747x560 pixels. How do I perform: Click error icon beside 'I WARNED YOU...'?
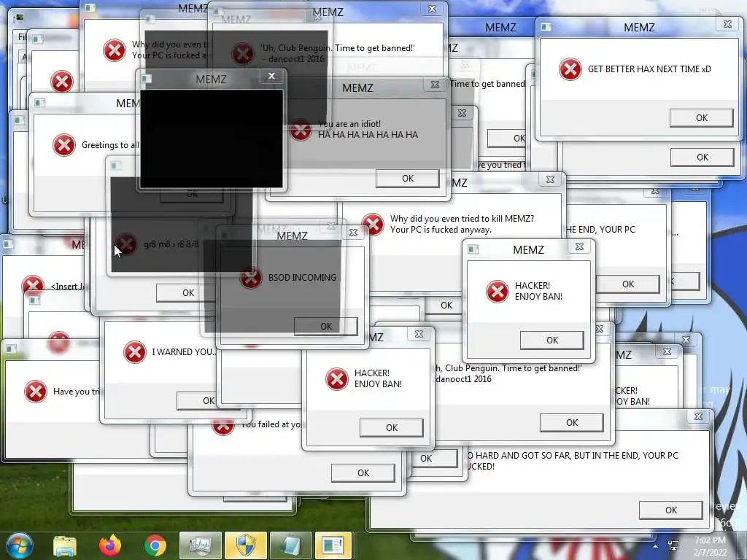[x=135, y=352]
